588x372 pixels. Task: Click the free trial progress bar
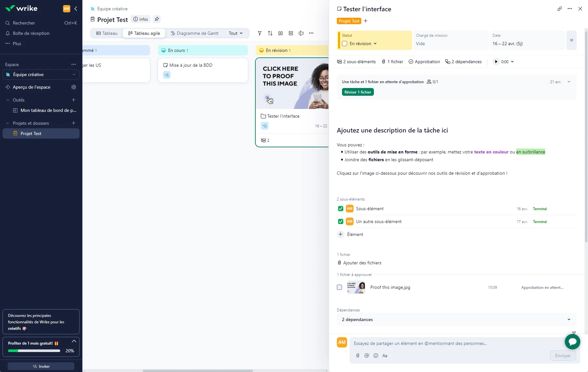coord(34,351)
